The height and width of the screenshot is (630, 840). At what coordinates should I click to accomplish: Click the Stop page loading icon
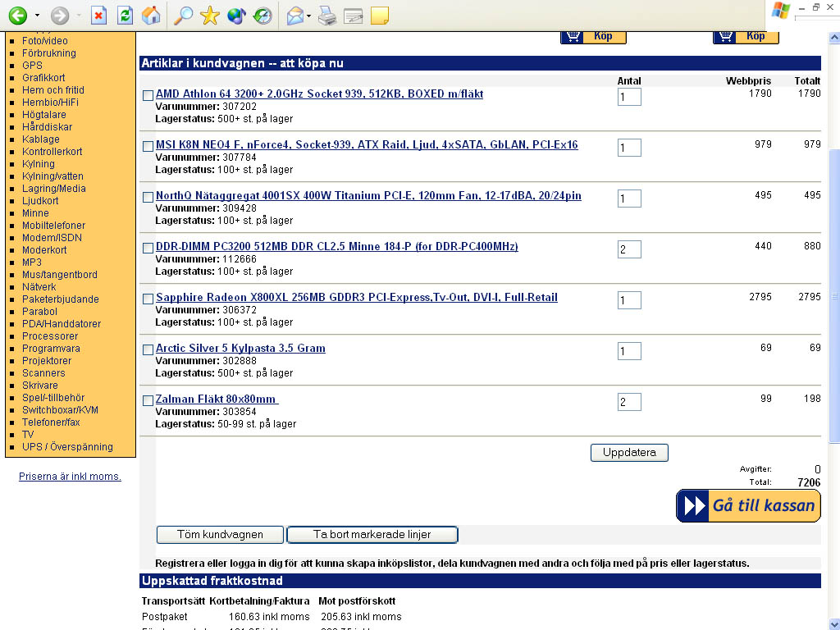point(98,16)
